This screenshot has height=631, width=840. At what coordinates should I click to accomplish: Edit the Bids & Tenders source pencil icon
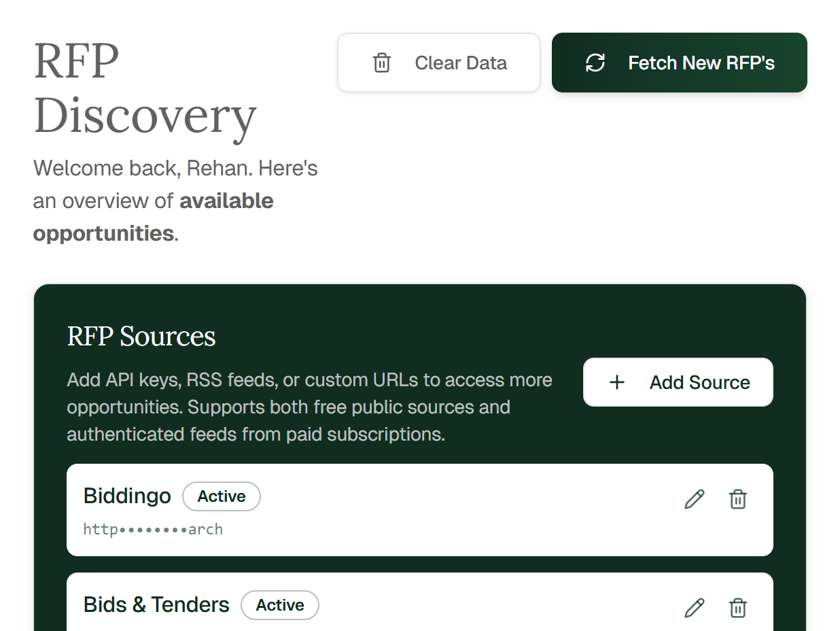[694, 607]
